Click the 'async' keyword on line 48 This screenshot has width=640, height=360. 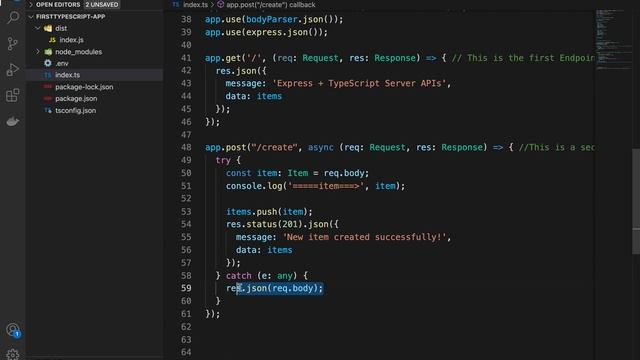(x=320, y=147)
